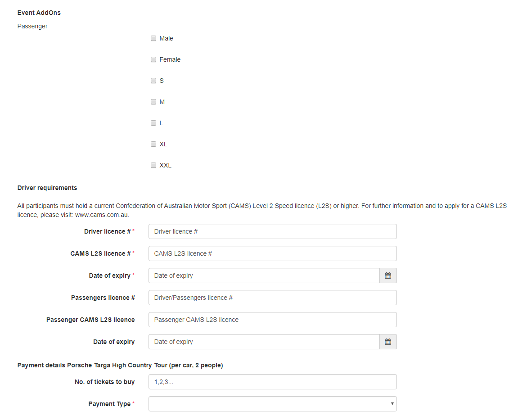
Task: Expand the Payment Type dropdown
Action: coord(272,404)
